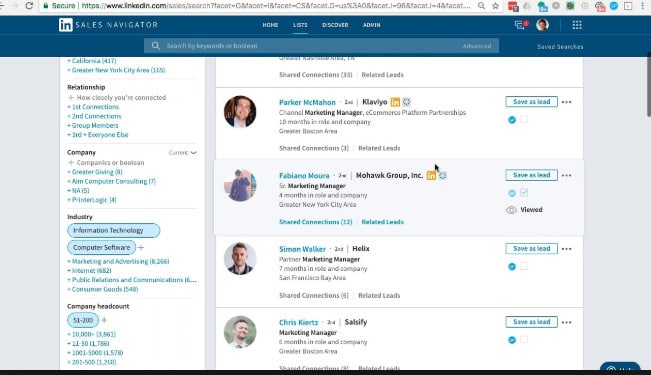Add California (417) geography filter
Viewport: 651px width, 375px height.
tap(92, 61)
